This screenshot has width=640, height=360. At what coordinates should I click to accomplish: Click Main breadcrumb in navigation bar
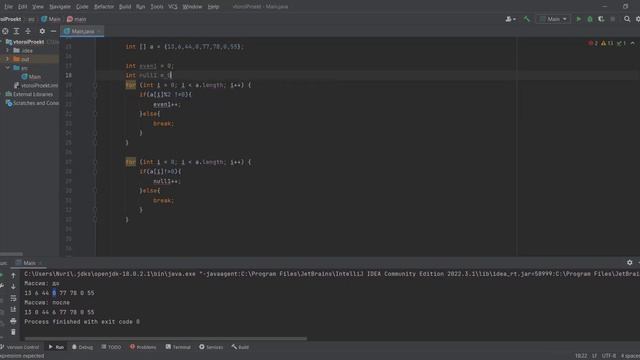[51, 19]
